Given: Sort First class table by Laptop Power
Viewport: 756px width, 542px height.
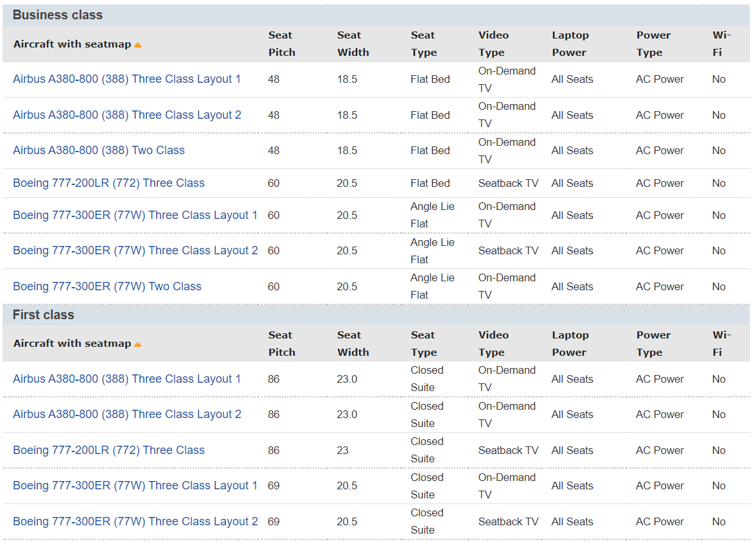Looking at the screenshot, I should tap(570, 344).
